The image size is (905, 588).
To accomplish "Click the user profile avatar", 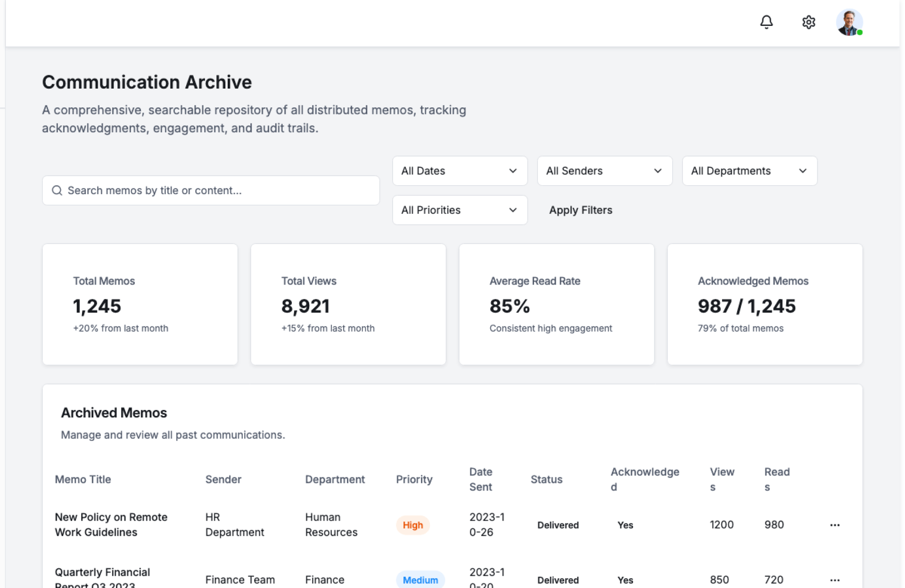I will [849, 22].
